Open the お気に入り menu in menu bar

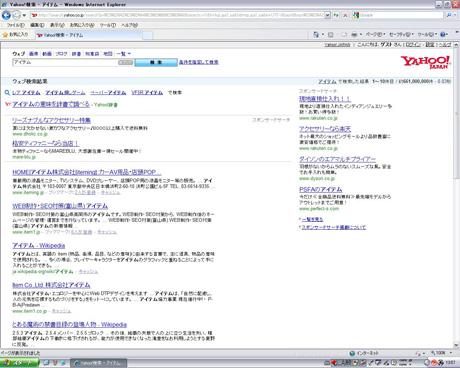click(82, 25)
